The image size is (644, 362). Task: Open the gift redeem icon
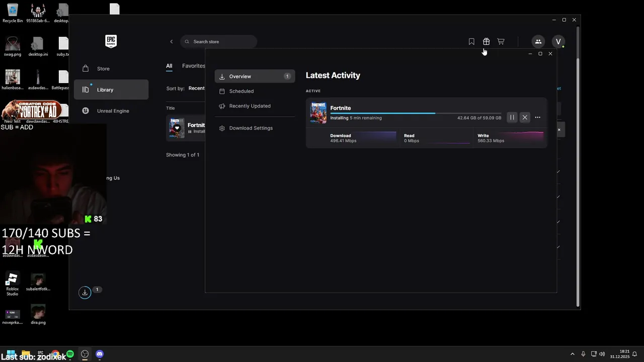[486, 42]
